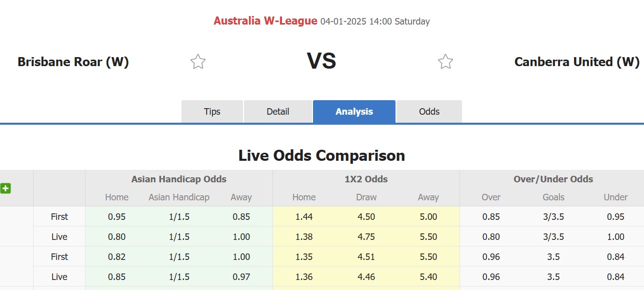Click the 3/3.5 goals line value
Screen dimensions: 644x290
[x=553, y=216]
